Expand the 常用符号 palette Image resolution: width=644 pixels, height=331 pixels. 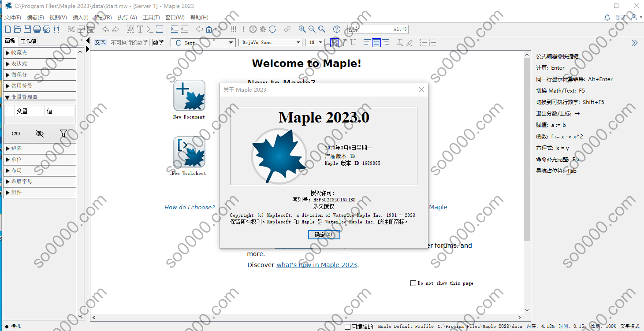pos(40,86)
